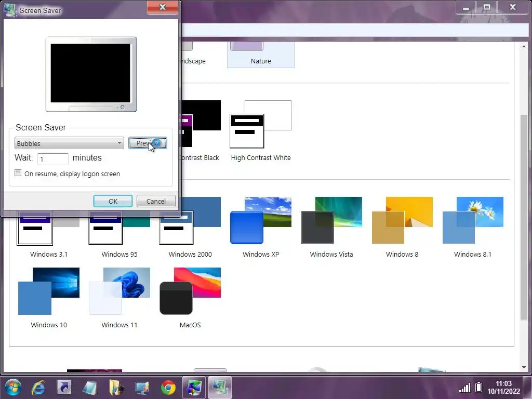Open the computer monitor taskbar icon

tap(142, 388)
